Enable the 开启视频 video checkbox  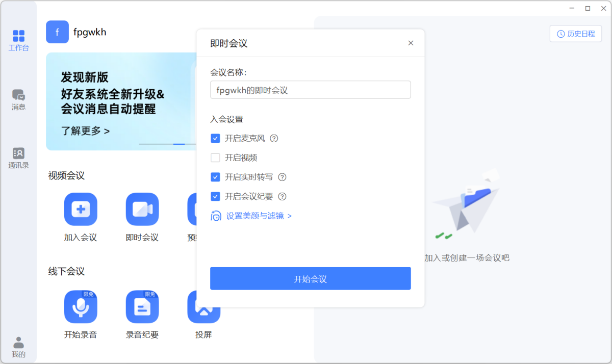(x=215, y=158)
